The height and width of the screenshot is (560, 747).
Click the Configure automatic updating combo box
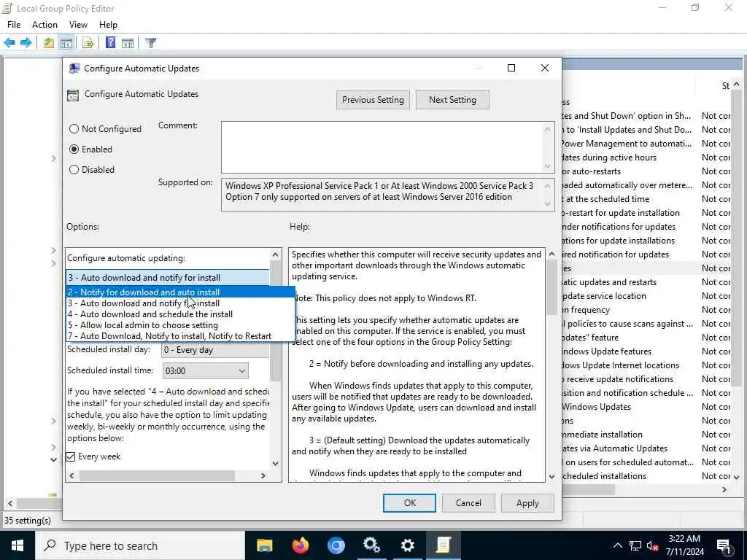click(168, 278)
